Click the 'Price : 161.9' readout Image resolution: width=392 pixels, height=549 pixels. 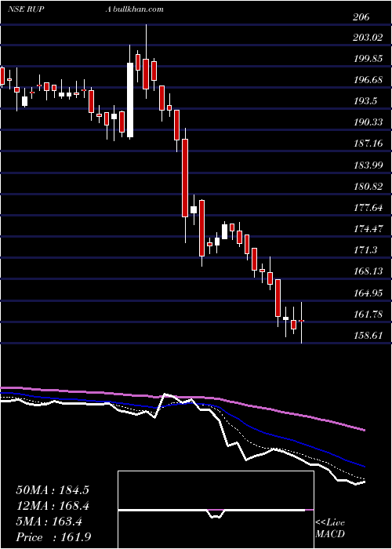click(x=55, y=537)
